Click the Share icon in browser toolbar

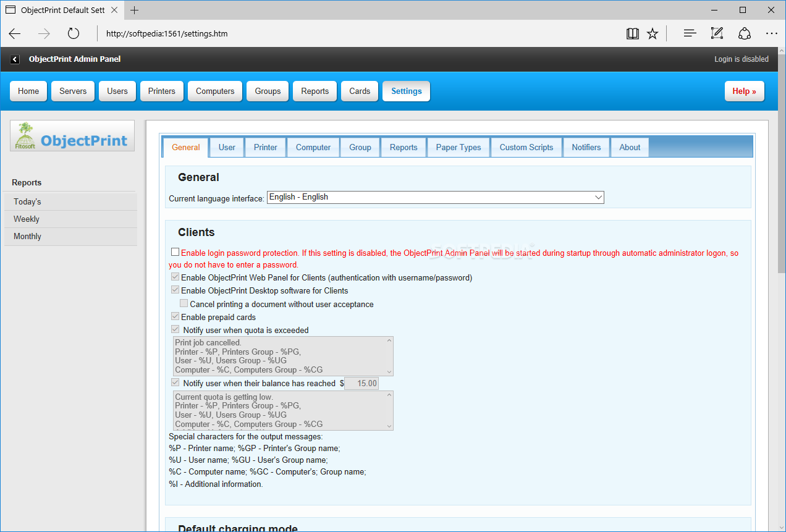point(745,33)
